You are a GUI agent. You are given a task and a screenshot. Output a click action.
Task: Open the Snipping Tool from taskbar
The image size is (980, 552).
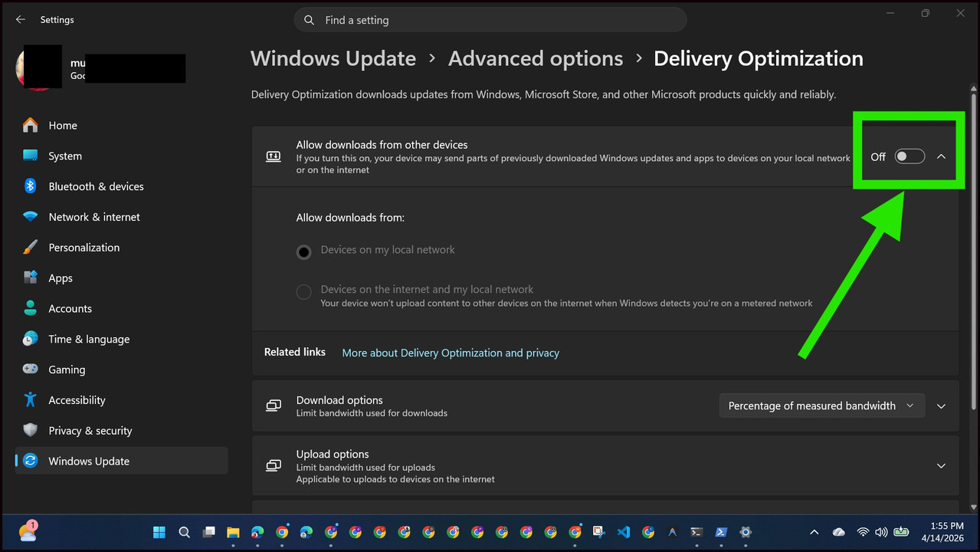coord(599,532)
